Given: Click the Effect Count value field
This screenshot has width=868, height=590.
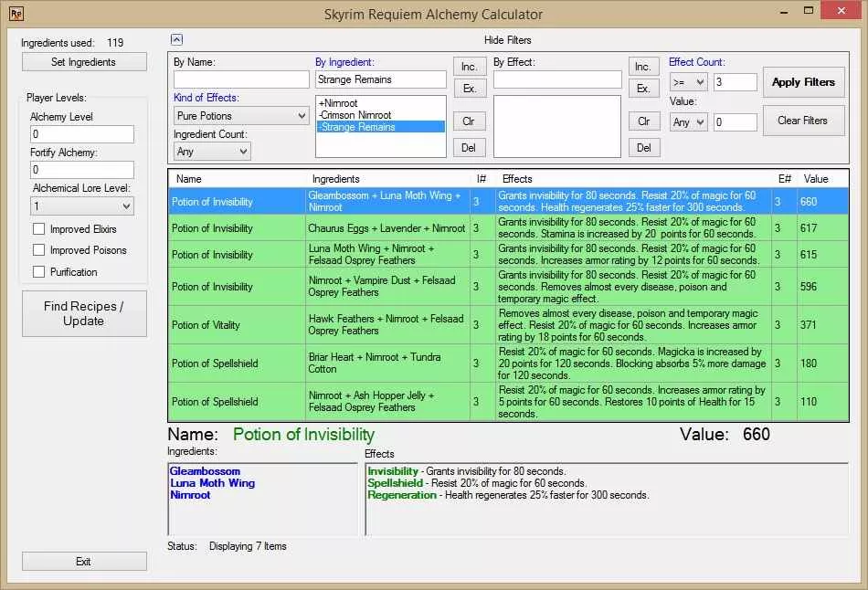Looking at the screenshot, I should pos(736,82).
